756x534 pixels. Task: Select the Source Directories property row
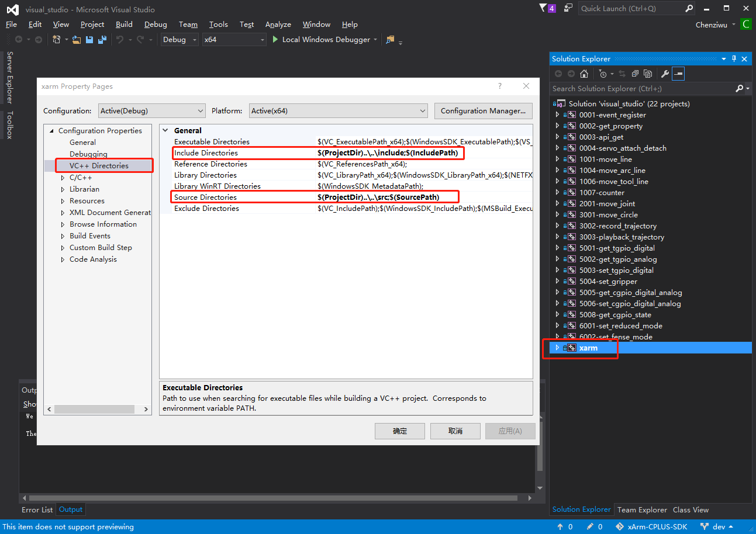pos(347,197)
